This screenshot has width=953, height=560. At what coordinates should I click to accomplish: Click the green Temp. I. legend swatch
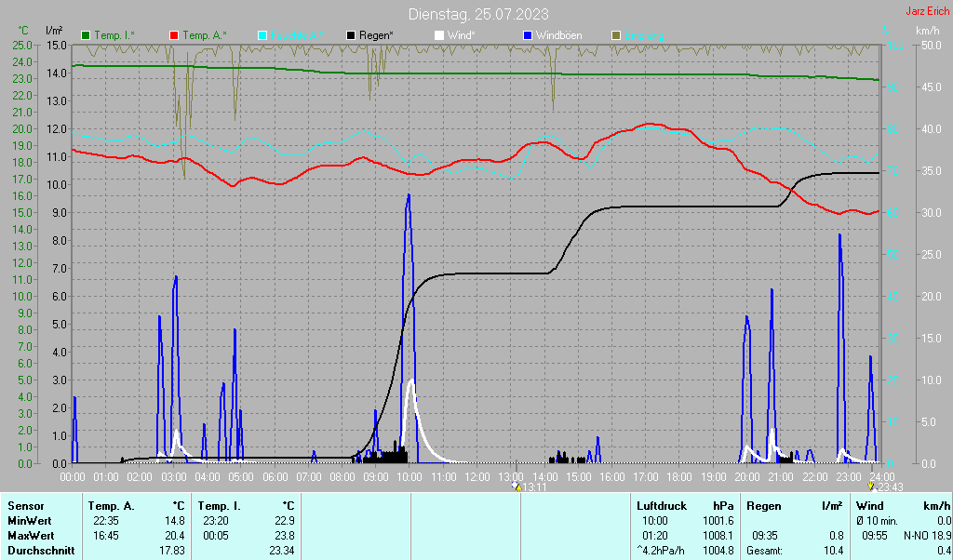pyautogui.click(x=86, y=36)
